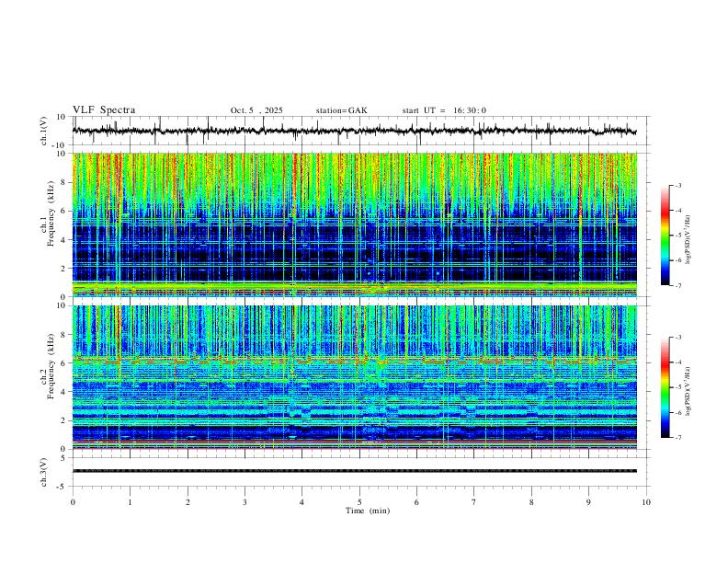This screenshot has height=563, width=728.
Task: Click the "5" tick on ch.3(V) axis
Action: (x=63, y=457)
